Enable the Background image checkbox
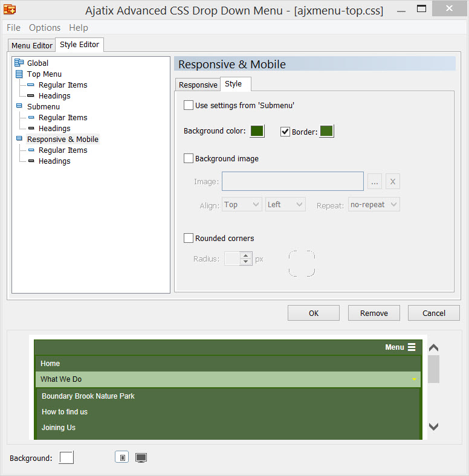Viewport: 469px width, 476px height. 189,158
